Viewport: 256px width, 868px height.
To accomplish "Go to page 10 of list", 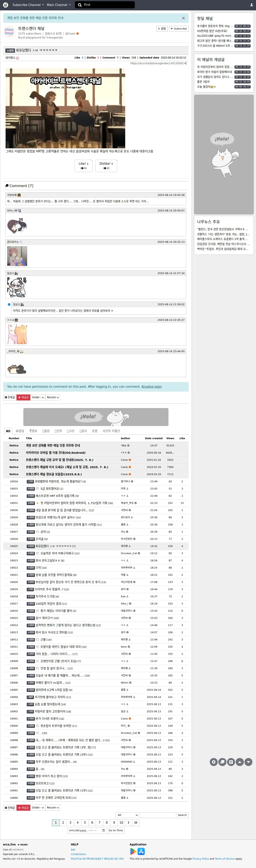I will (x=121, y=822).
